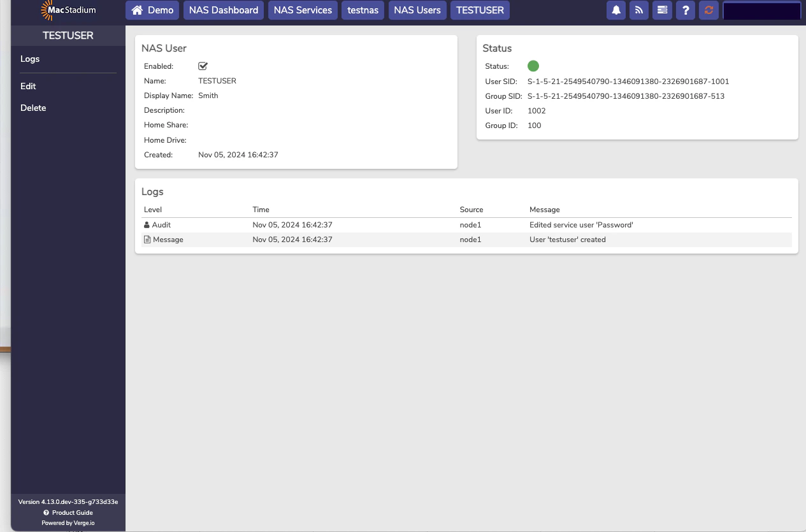Switch to the NAS Services tab
The width and height of the screenshot is (806, 532).
tap(303, 10)
